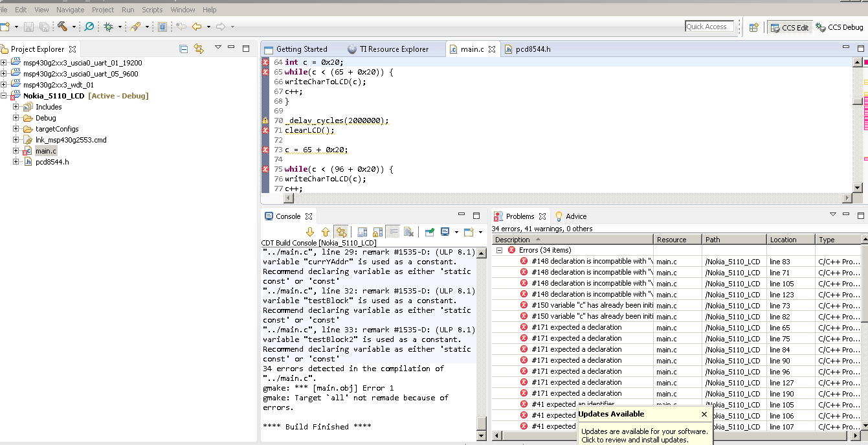The height and width of the screenshot is (445, 868).
Task: Expand the Debug folder tree node
Action: click(x=16, y=118)
